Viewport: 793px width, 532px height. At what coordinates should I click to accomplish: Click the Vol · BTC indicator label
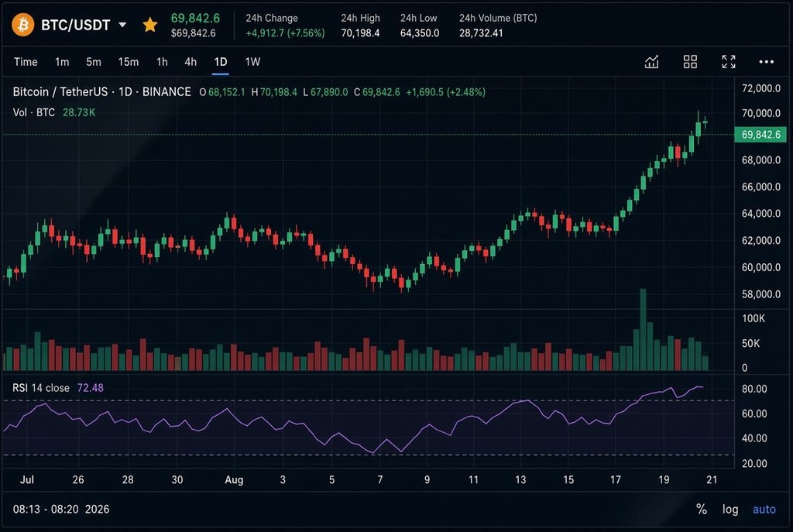(33, 112)
